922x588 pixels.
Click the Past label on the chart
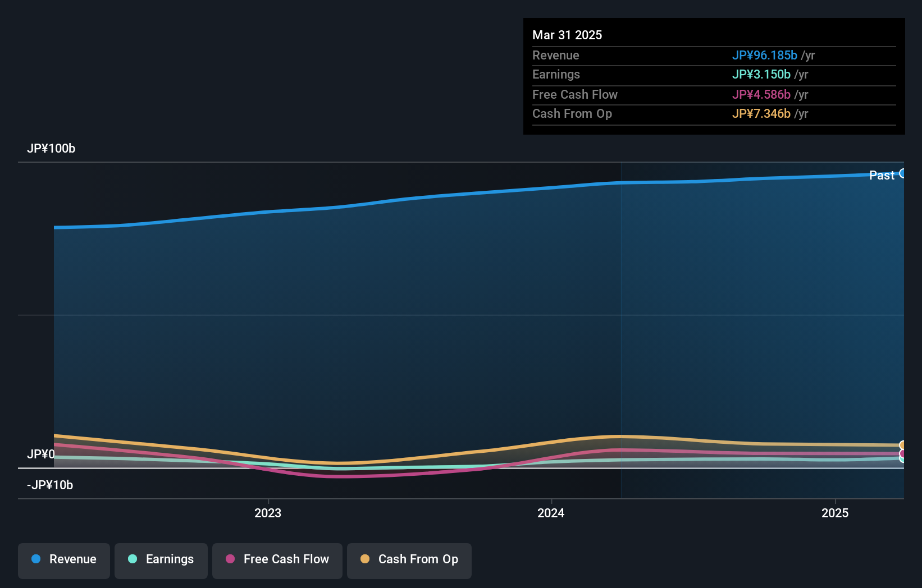[x=882, y=175]
